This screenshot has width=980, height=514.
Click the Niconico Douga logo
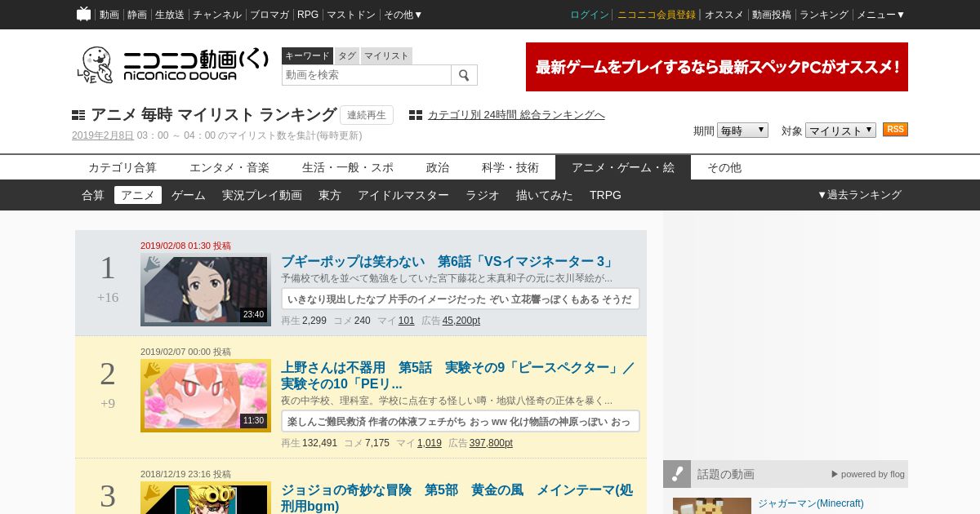coord(173,64)
